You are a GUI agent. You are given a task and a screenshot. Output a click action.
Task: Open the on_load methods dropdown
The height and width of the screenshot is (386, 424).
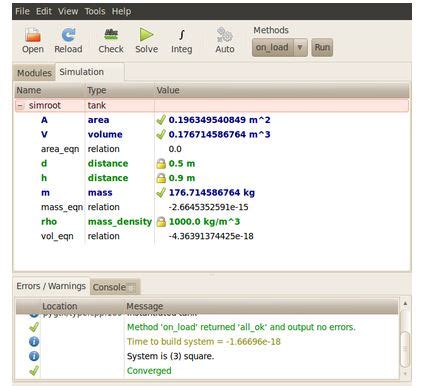point(279,47)
